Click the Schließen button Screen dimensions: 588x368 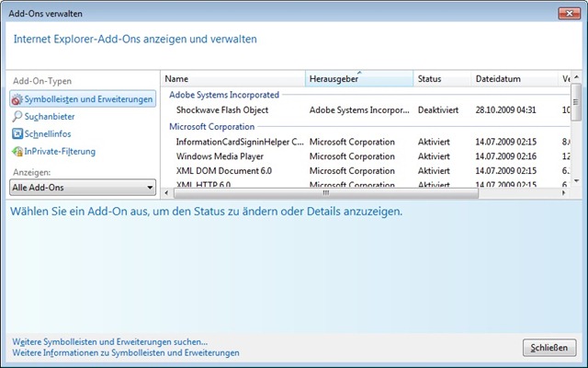549,348
